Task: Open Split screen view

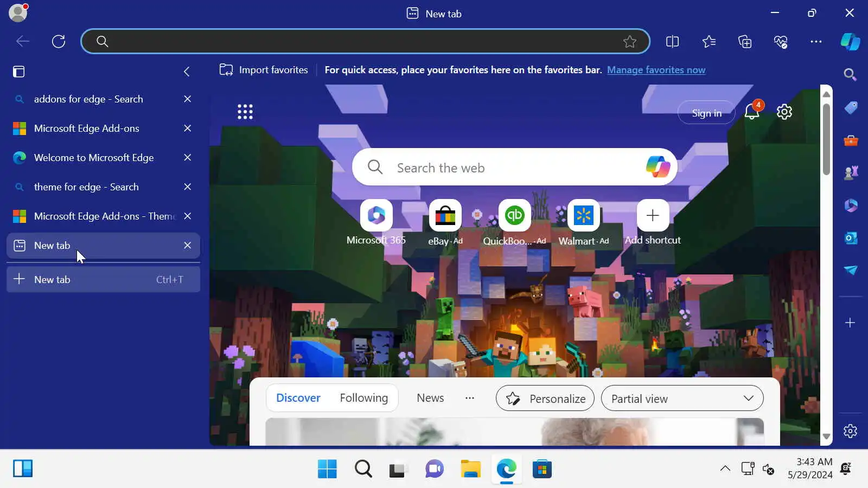Action: click(x=672, y=42)
